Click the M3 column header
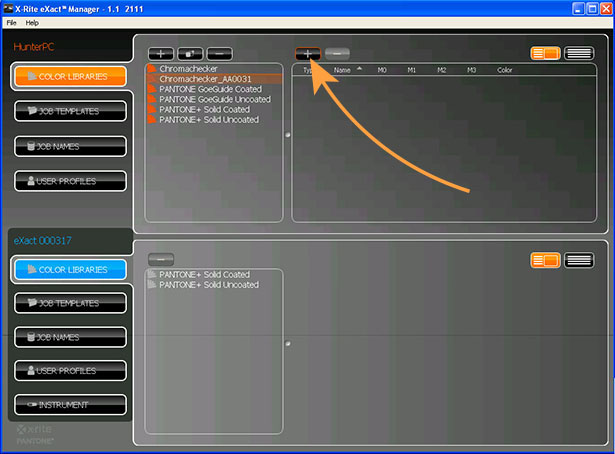Viewport: 615px width, 454px height. pyautogui.click(x=471, y=70)
